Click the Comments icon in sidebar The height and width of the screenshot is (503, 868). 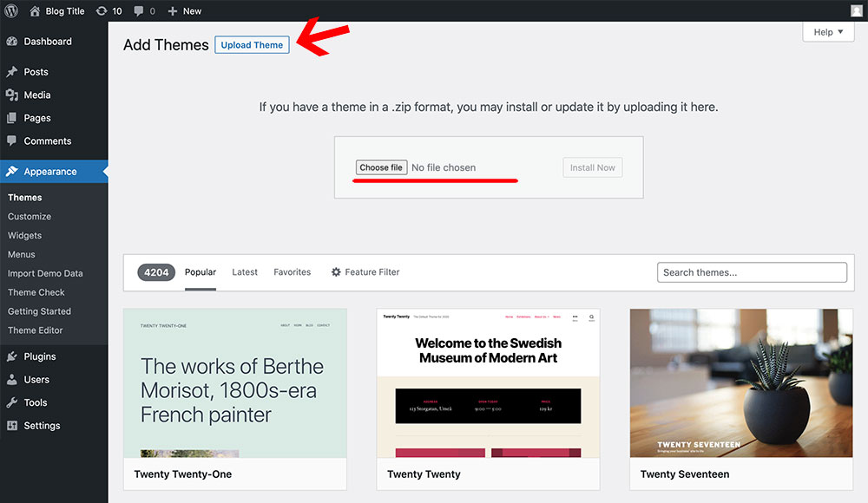point(11,140)
